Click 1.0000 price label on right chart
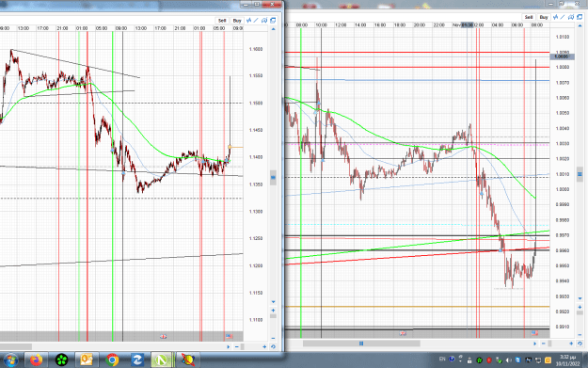This screenshot has height=368, width=588. point(563,189)
